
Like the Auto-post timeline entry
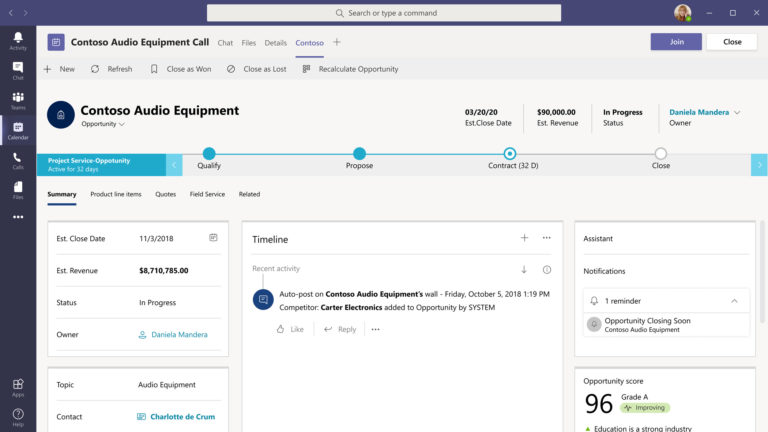[x=290, y=329]
